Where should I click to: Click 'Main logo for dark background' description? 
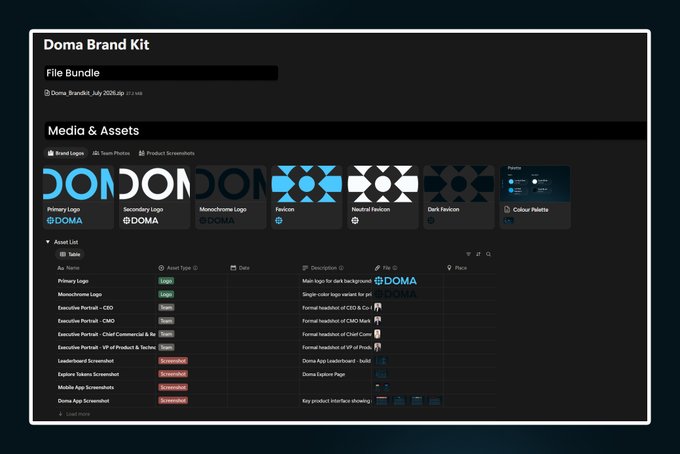pos(337,281)
